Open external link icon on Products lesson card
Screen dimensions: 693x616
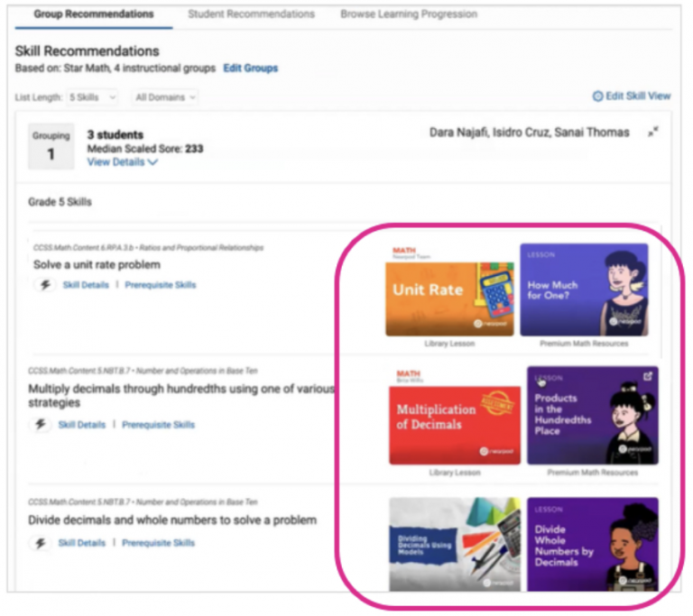[647, 377]
